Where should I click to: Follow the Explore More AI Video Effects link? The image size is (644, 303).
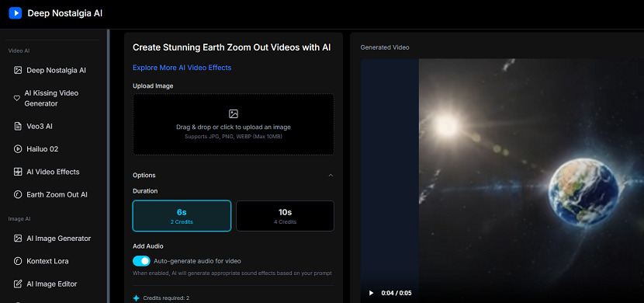(x=182, y=68)
